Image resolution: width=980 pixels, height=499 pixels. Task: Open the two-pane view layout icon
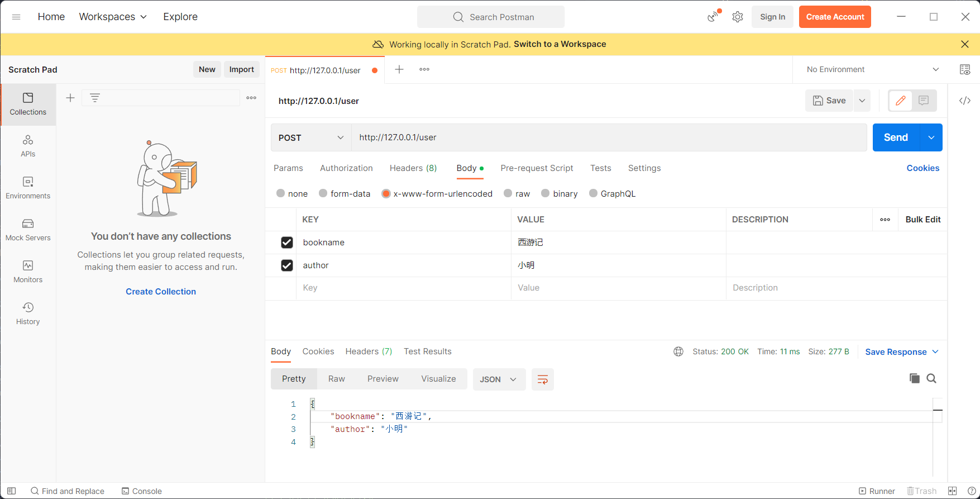tap(953, 491)
